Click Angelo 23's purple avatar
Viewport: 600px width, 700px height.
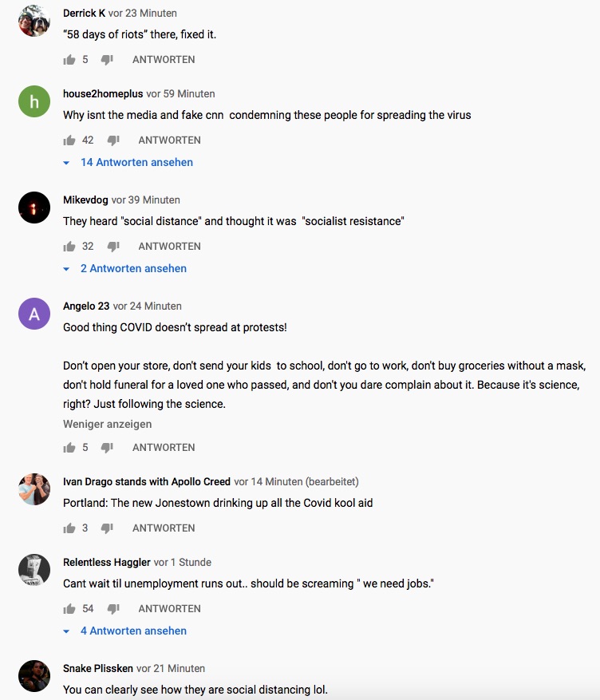click(34, 314)
